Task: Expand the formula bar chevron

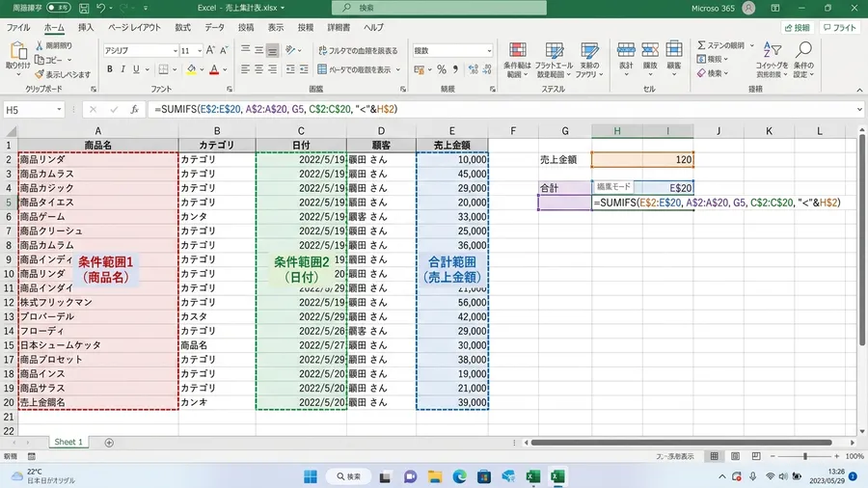Action: click(859, 110)
